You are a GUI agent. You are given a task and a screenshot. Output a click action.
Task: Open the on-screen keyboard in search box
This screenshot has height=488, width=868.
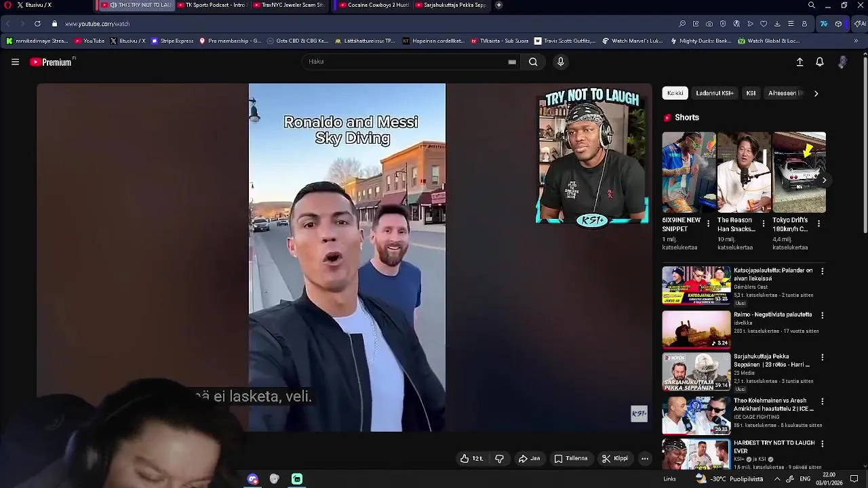coord(512,62)
